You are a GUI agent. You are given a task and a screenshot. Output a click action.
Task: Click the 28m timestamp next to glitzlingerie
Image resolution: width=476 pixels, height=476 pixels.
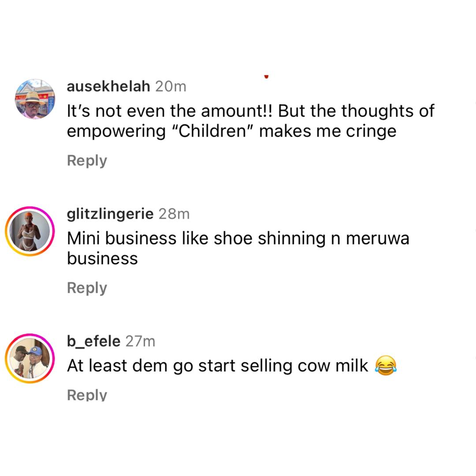(174, 214)
